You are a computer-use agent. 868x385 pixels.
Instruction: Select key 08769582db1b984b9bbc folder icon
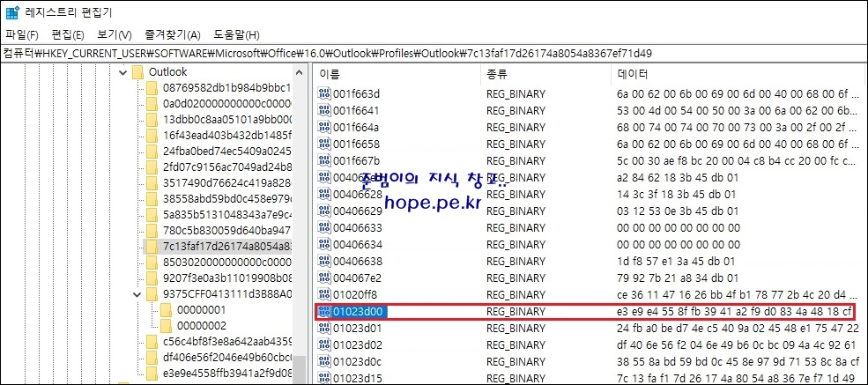click(152, 88)
